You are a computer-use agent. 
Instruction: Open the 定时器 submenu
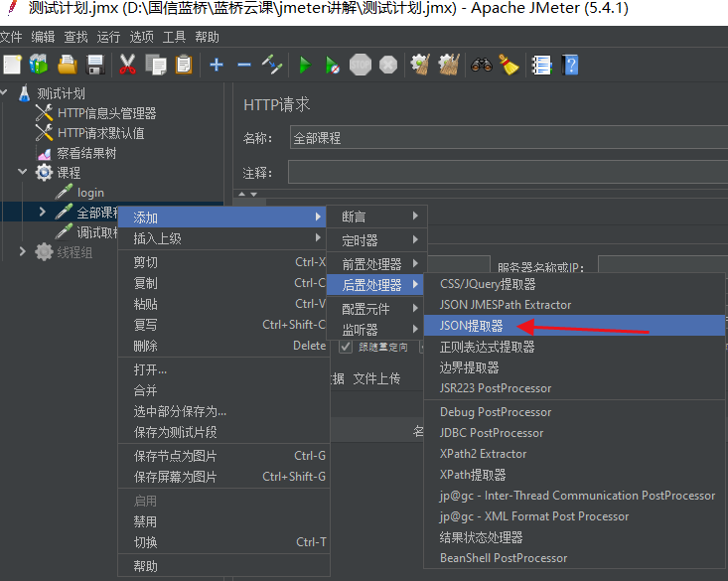pos(376,240)
